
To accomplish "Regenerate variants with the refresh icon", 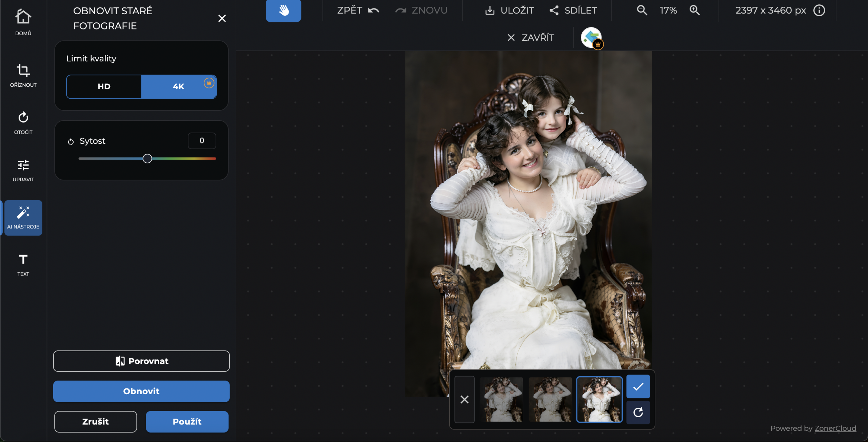I will click(638, 413).
